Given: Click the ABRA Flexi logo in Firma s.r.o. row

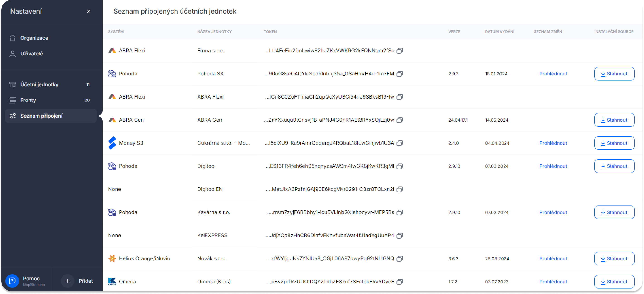Looking at the screenshot, I should coord(112,51).
